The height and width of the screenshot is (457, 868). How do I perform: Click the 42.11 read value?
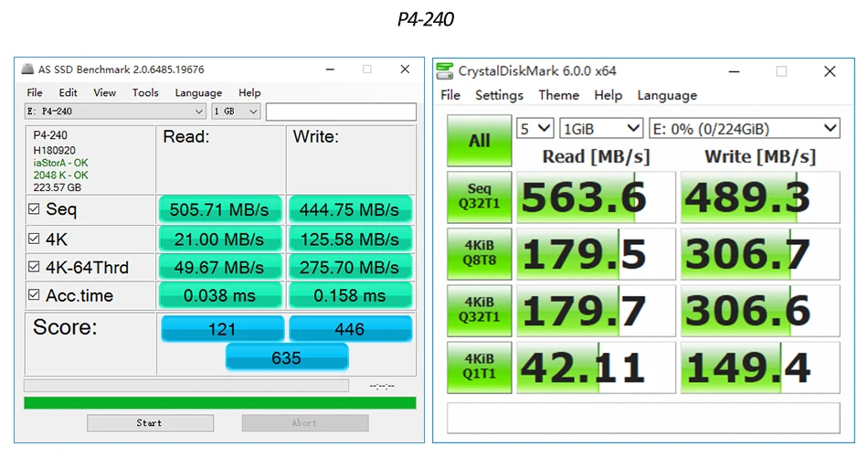[x=596, y=367]
